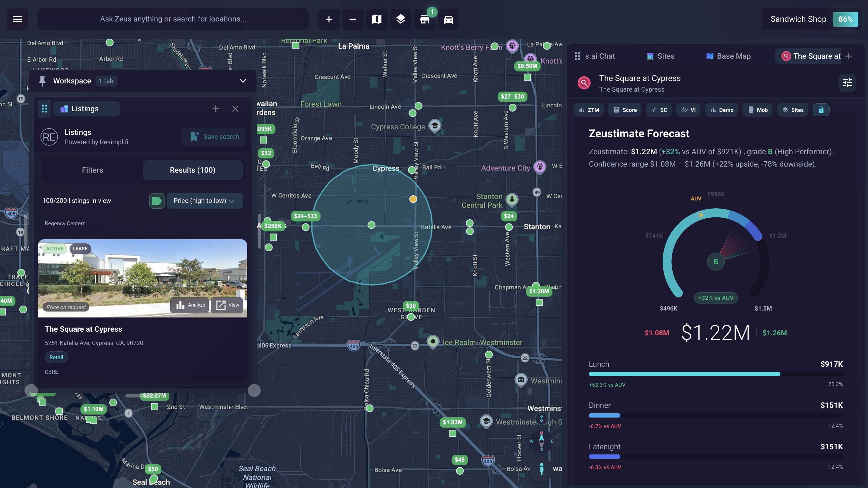
Task: Click the Workspace pin icon
Action: tap(42, 81)
